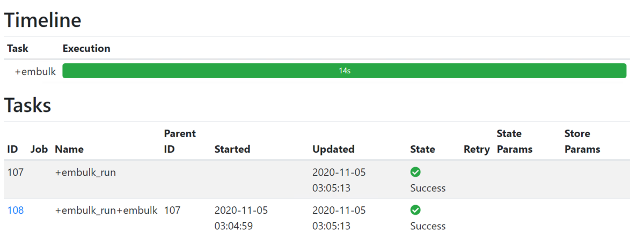The height and width of the screenshot is (240, 644).
Task: Click the Parent ID column header
Action: pyautogui.click(x=180, y=141)
